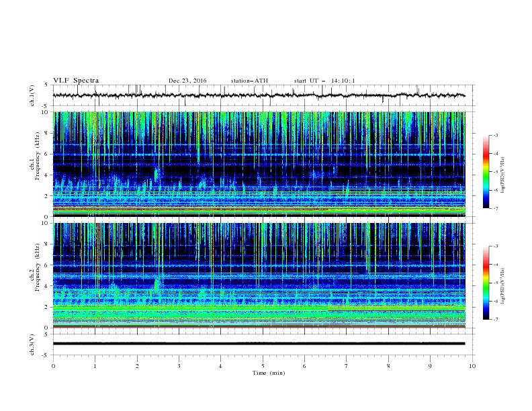Click the "1" tick label on the Time axis

(x=95, y=366)
